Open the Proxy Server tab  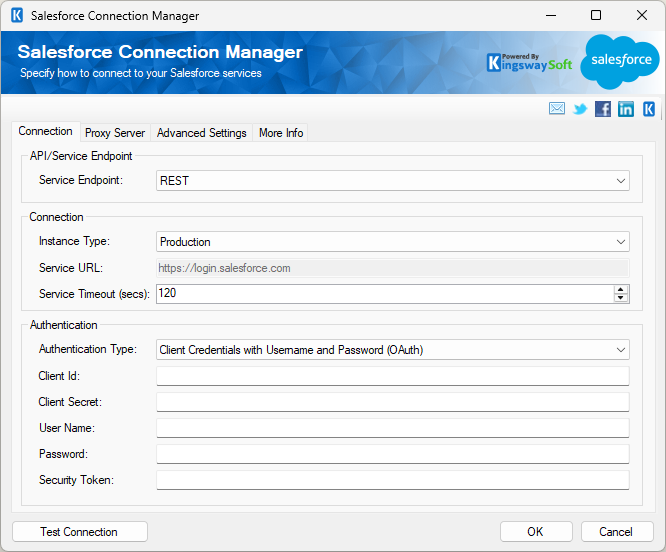115,133
